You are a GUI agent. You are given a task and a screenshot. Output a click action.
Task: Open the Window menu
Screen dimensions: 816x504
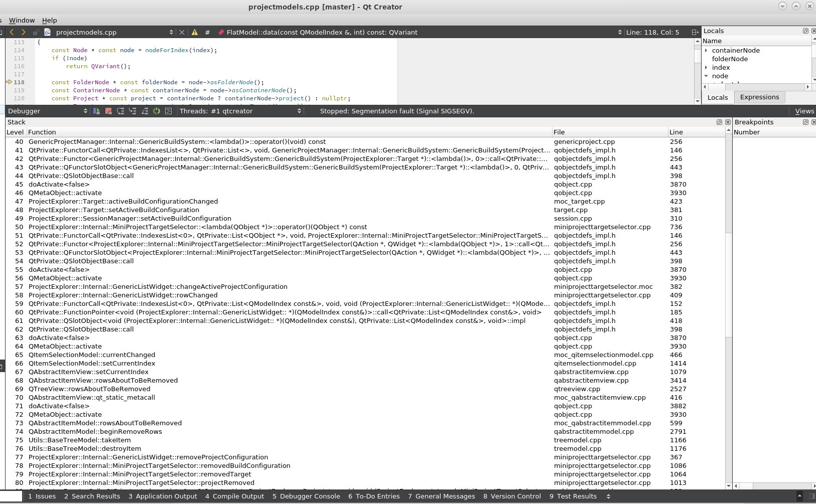tap(22, 20)
